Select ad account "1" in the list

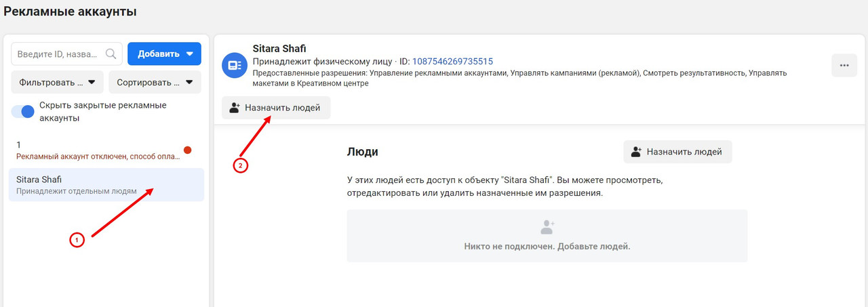coord(107,150)
